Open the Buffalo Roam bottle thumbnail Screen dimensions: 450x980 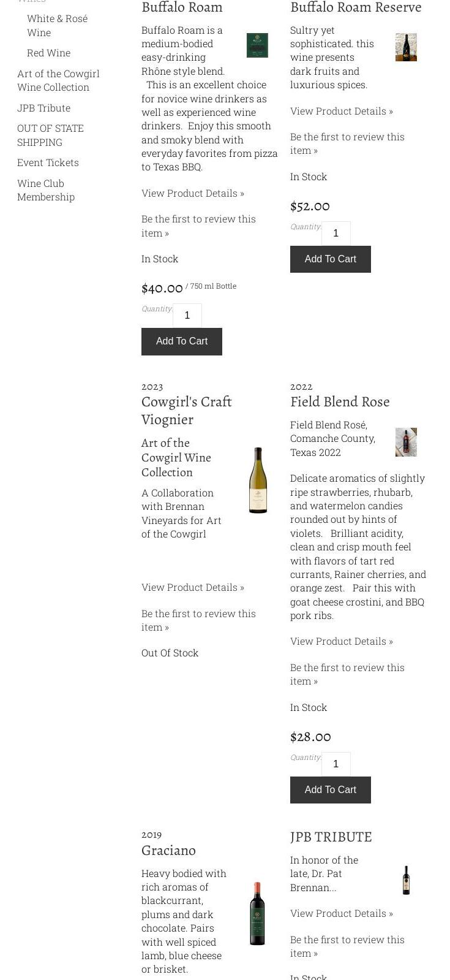coord(257,45)
